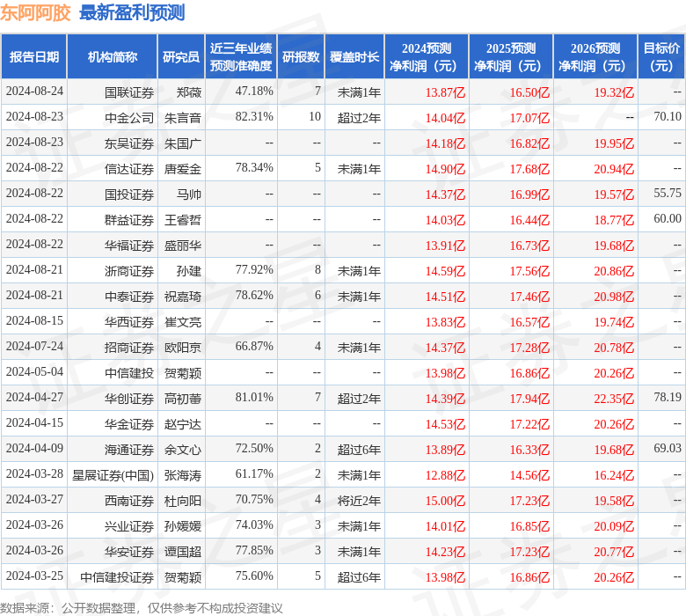Select the 2024预测净利润 column header
Screen dimensions: 686x616
coord(427,57)
